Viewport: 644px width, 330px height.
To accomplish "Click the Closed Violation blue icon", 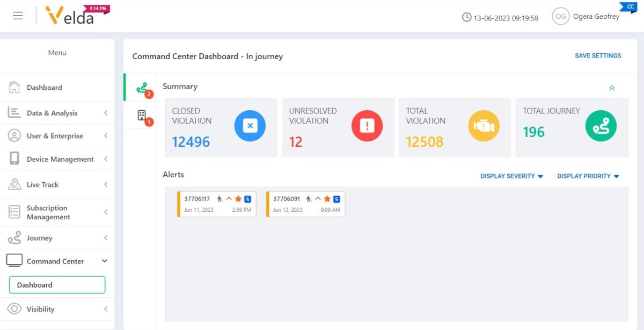I will pos(250,126).
